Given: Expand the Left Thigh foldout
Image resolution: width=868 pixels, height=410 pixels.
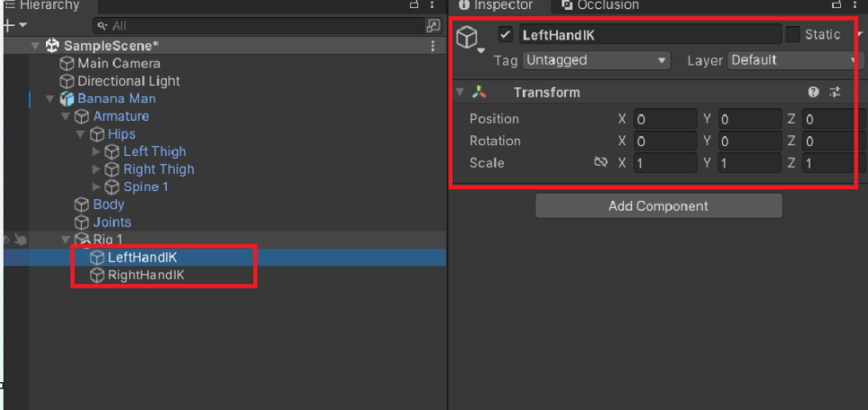Looking at the screenshot, I should click(96, 151).
